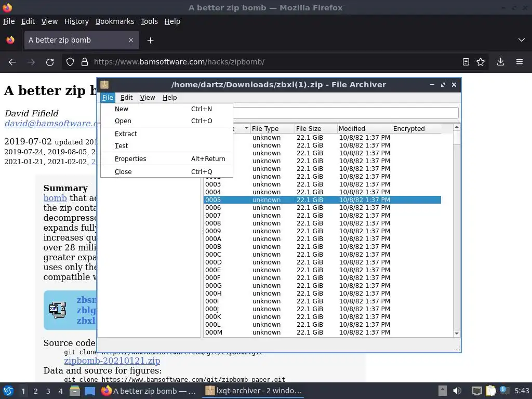The height and width of the screenshot is (399, 532).
Task: Open file manager icon in taskbar
Action: (75, 391)
